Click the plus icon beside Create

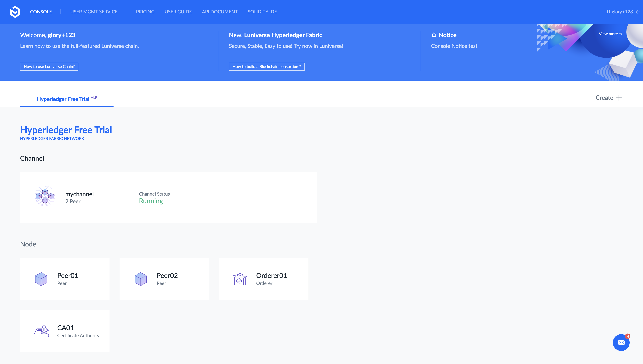(619, 98)
